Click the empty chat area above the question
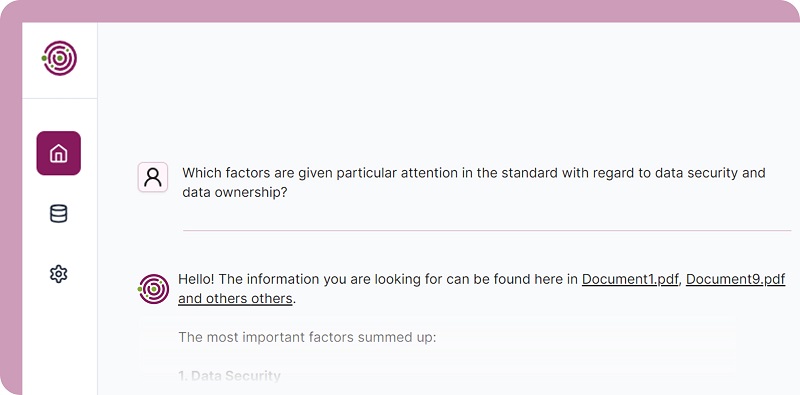The image size is (800, 395). pyautogui.click(x=449, y=87)
